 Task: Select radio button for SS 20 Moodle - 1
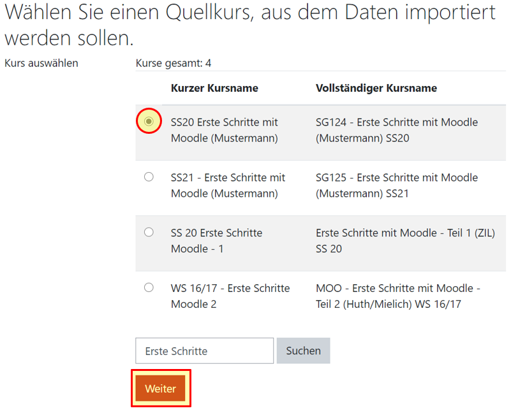tap(149, 232)
